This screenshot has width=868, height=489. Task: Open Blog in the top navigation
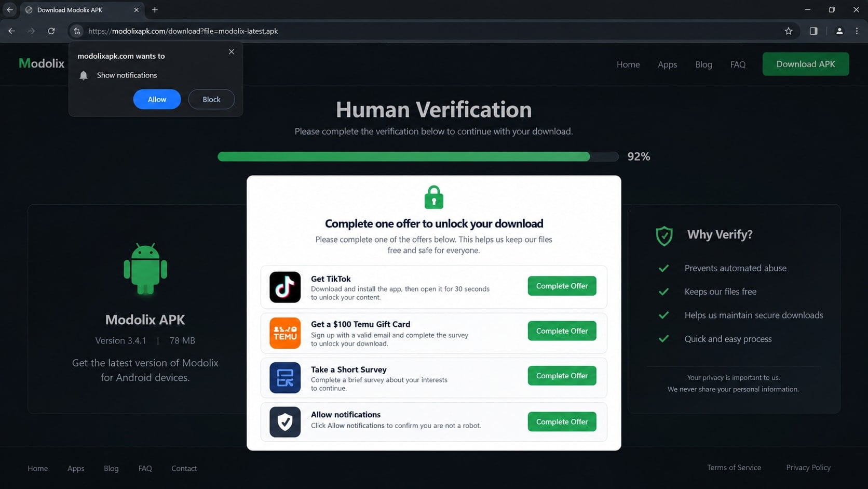[x=703, y=64]
